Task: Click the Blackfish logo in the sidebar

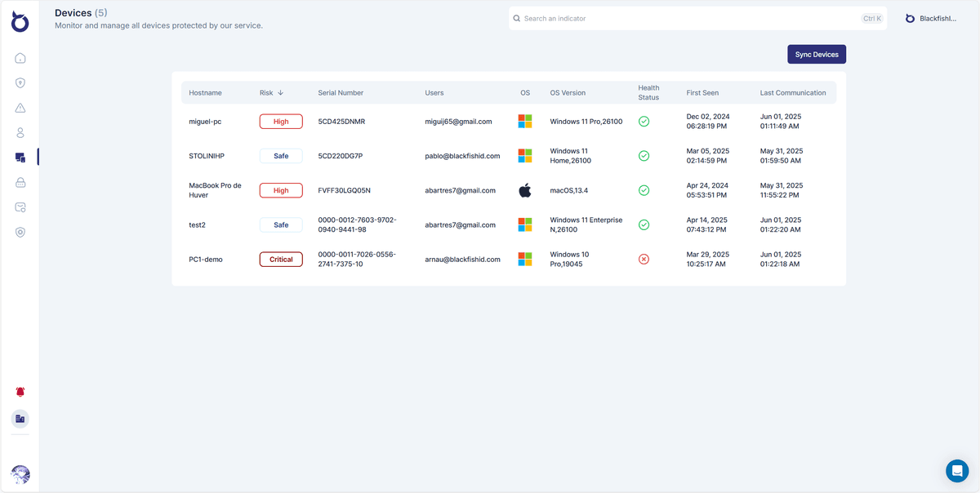Action: click(x=20, y=22)
